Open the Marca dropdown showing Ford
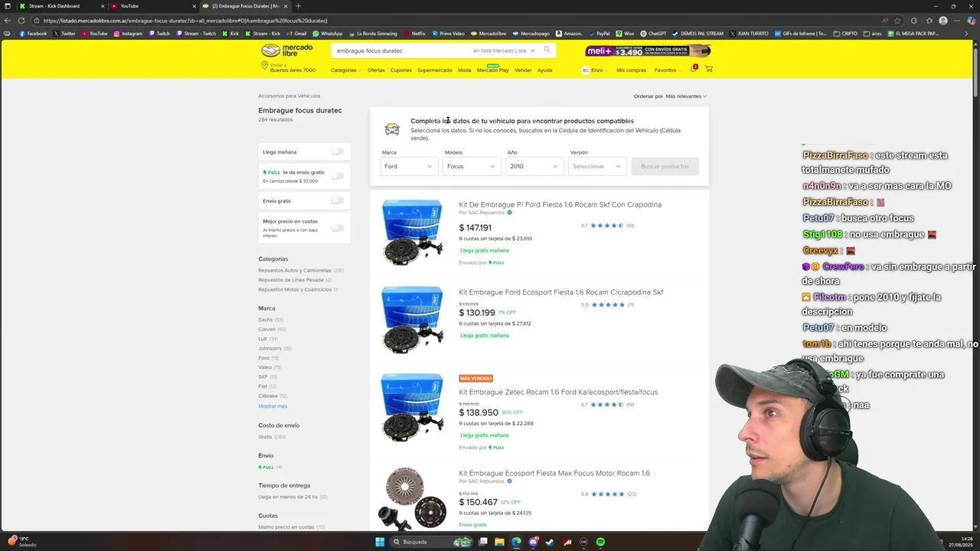 (409, 166)
